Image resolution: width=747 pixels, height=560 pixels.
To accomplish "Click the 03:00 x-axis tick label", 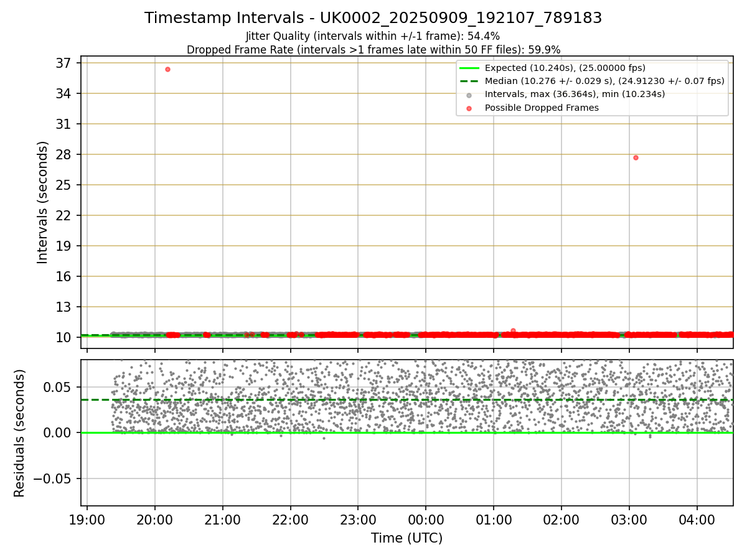I will pos(629,520).
